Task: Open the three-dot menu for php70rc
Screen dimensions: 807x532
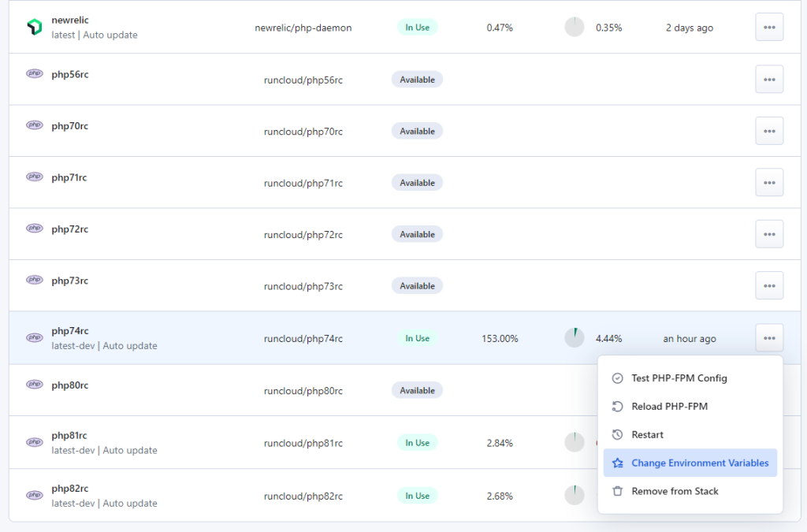Action: 769,131
